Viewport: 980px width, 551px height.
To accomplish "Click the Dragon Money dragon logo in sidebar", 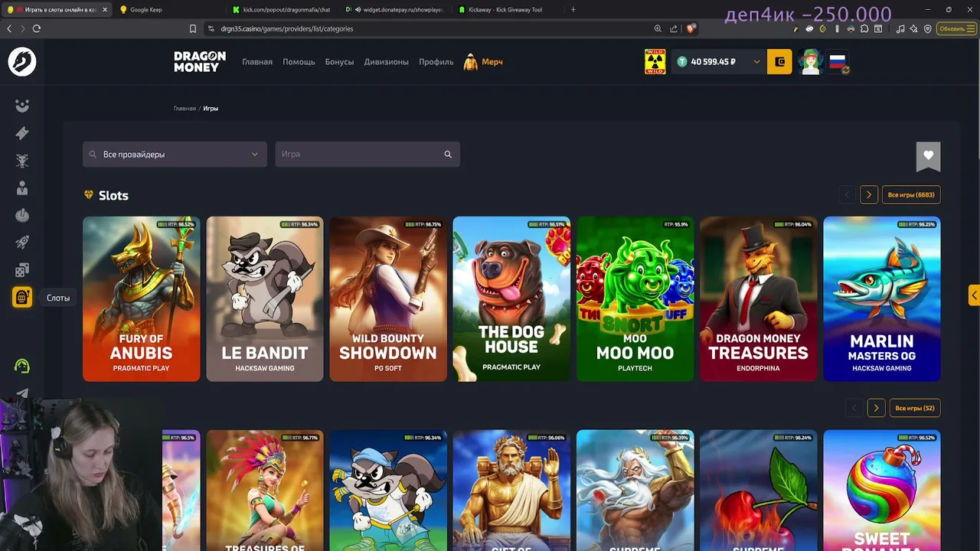I will pos(22,62).
